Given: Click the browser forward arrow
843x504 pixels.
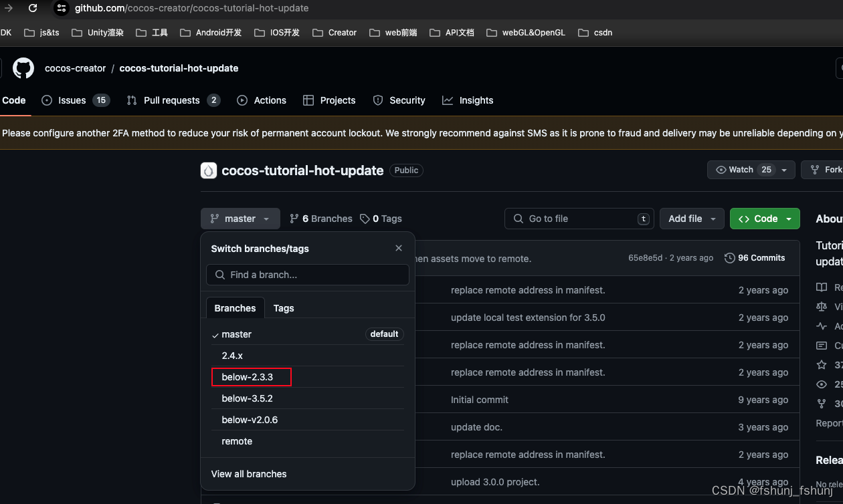Looking at the screenshot, I should tap(8, 8).
